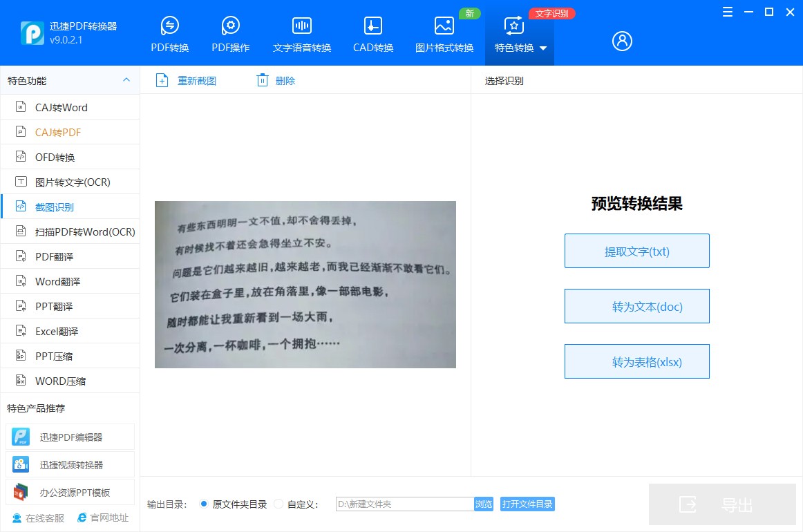Open the 文字语音转换 feature
Image resolution: width=803 pixels, height=532 pixels.
[x=301, y=32]
